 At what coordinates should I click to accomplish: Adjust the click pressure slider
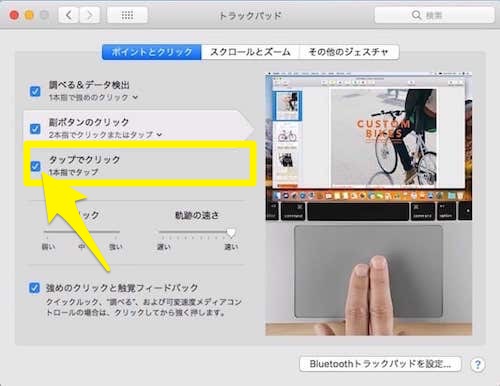82,232
